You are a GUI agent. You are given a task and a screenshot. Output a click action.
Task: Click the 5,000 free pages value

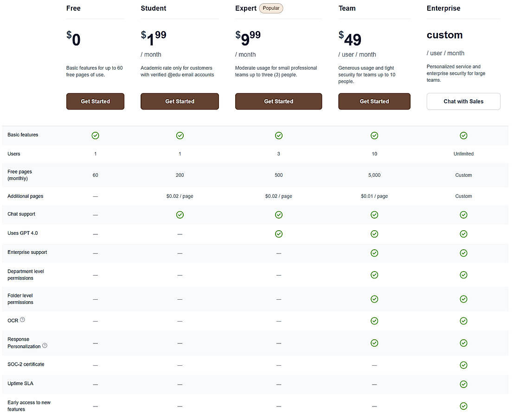374,175
